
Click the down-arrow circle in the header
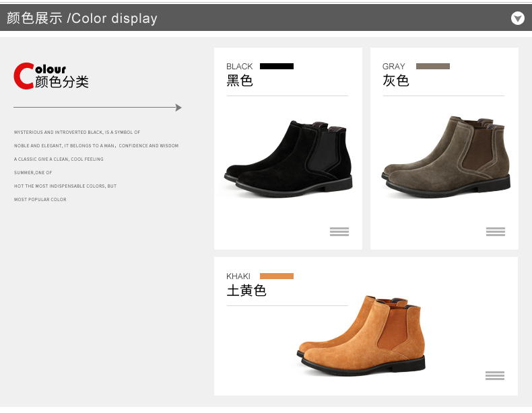pyautogui.click(x=517, y=18)
